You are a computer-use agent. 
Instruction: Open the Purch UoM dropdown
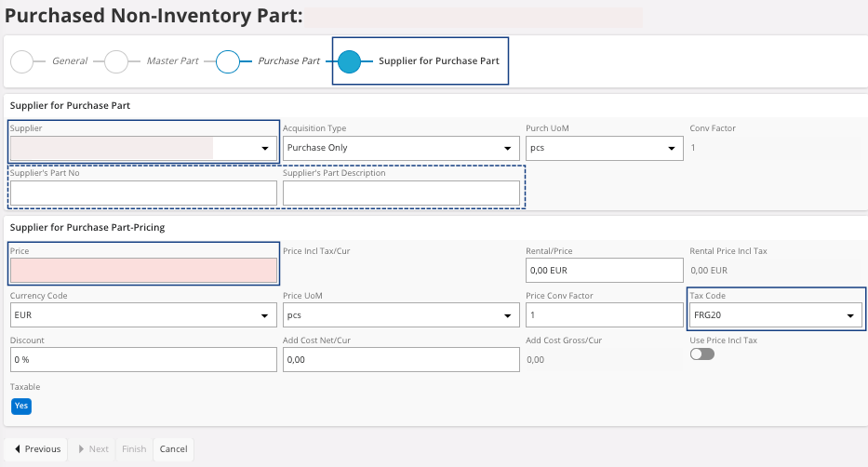click(x=671, y=148)
